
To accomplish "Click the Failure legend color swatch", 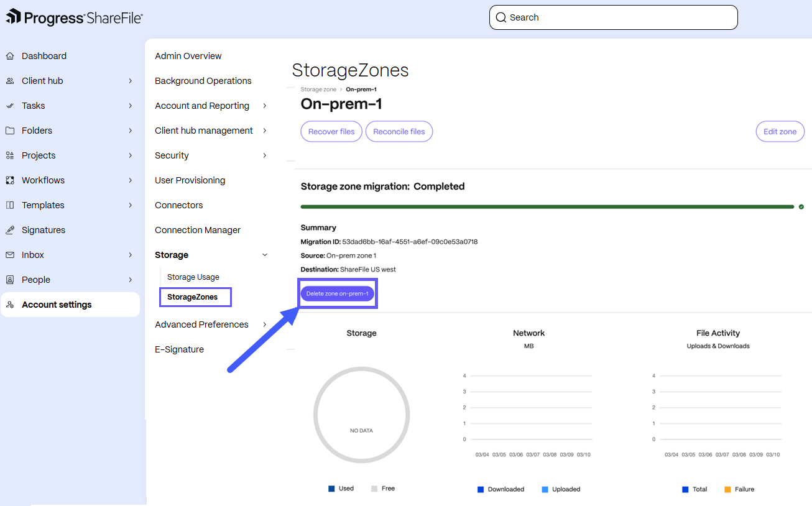I will point(727,489).
